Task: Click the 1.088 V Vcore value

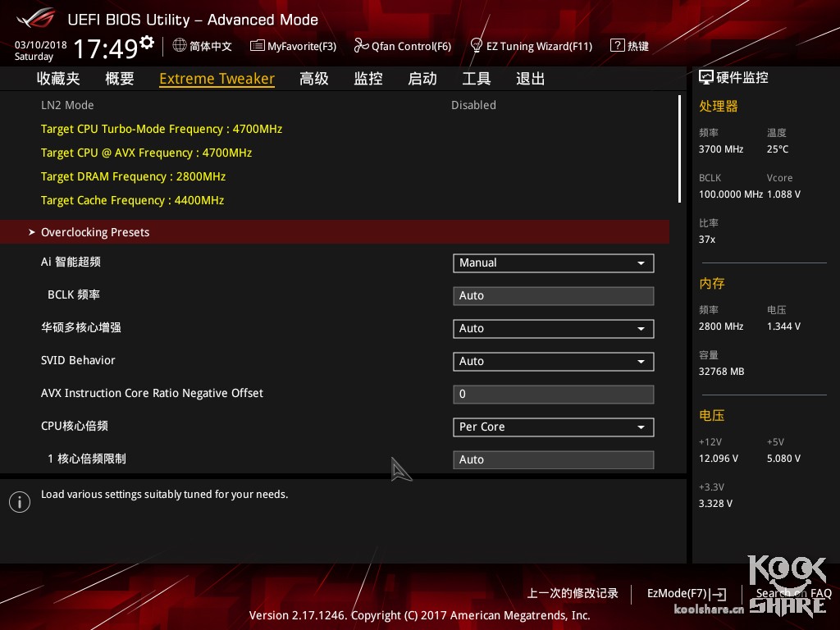Action: [783, 194]
